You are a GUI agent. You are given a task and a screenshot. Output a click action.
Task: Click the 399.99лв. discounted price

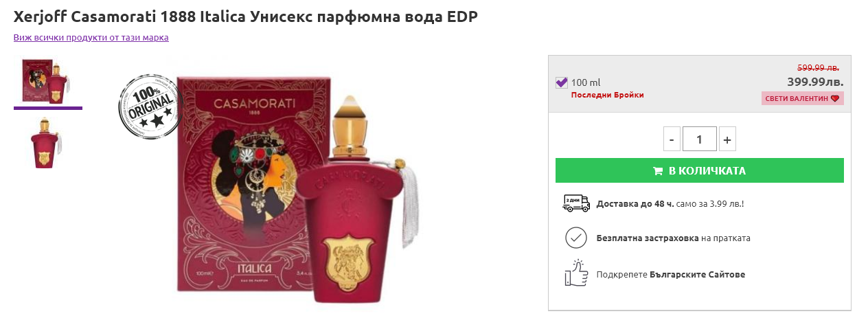point(815,82)
